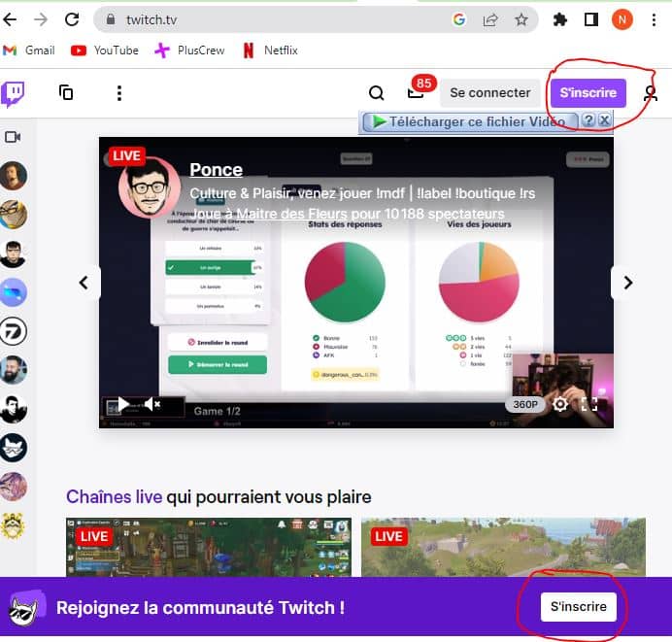This screenshot has height=642, width=672.
Task: Click S'inscrire in the bottom purple banner
Action: pos(578,606)
